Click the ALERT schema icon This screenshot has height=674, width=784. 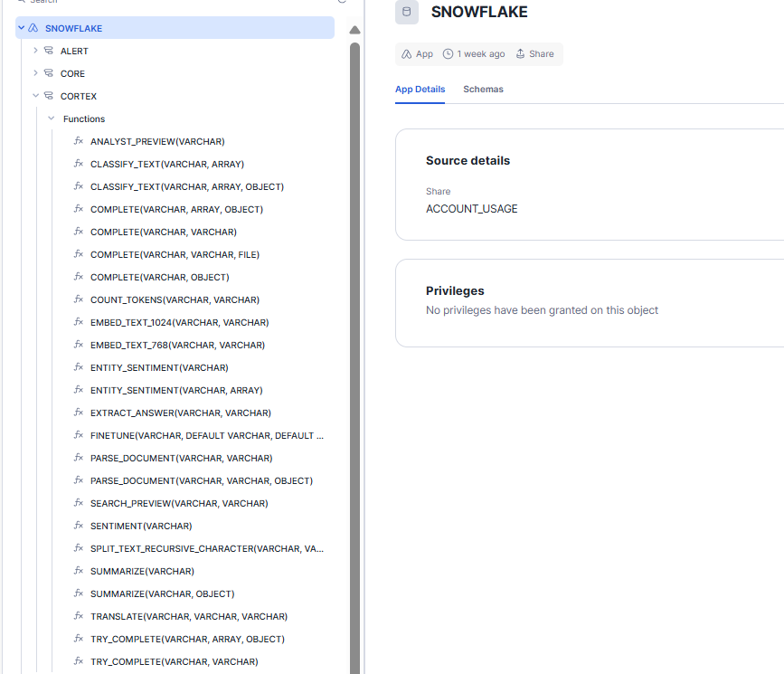coord(49,51)
